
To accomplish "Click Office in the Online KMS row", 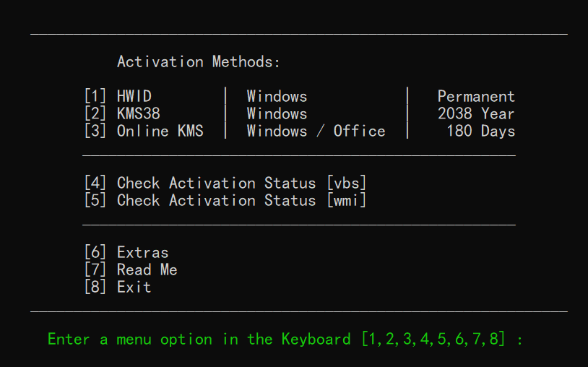I will 359,131.
